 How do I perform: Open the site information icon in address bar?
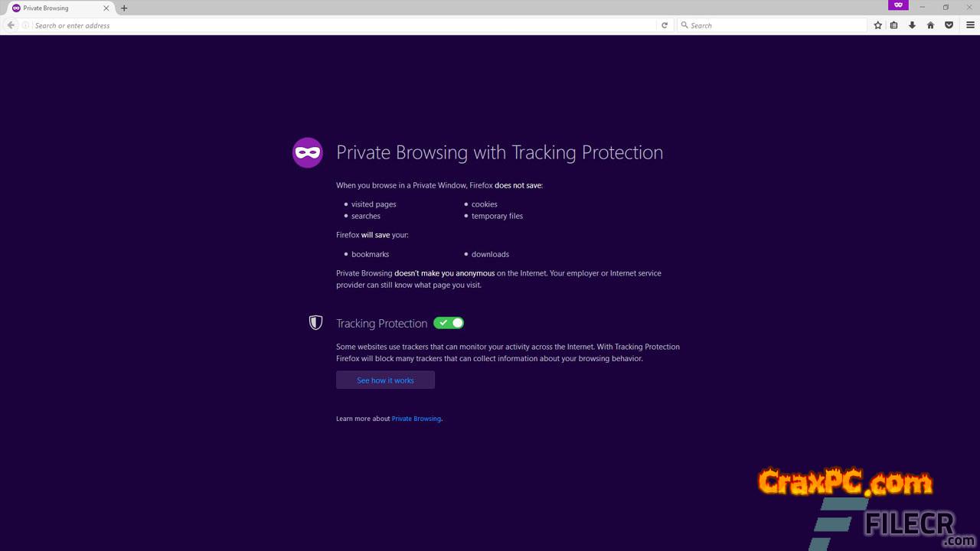pyautogui.click(x=26, y=25)
